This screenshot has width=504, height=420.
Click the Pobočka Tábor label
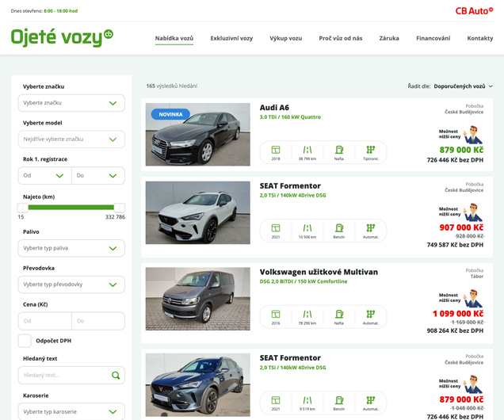(475, 273)
